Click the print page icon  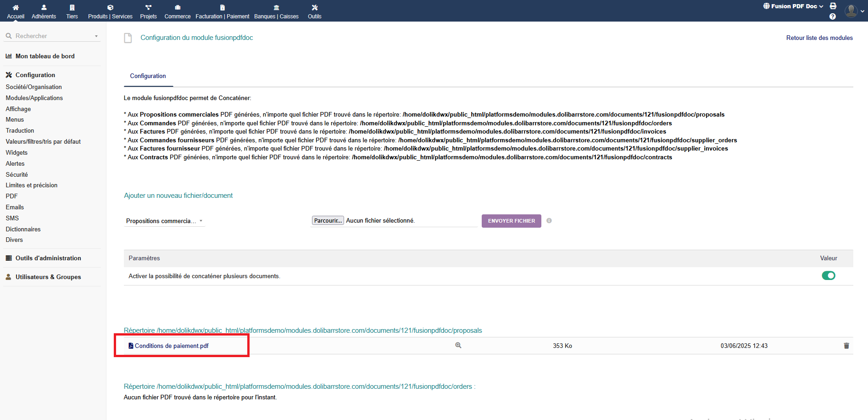coord(833,6)
